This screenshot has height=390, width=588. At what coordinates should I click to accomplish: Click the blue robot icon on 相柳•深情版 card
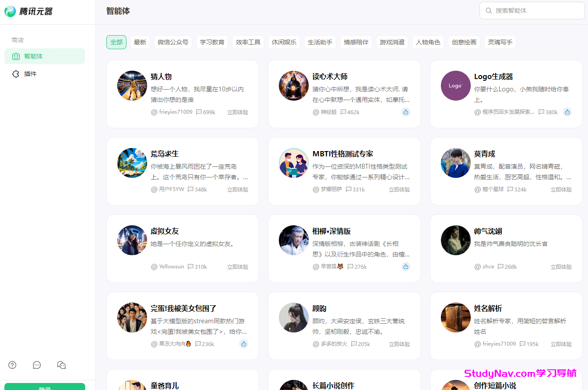click(x=405, y=267)
